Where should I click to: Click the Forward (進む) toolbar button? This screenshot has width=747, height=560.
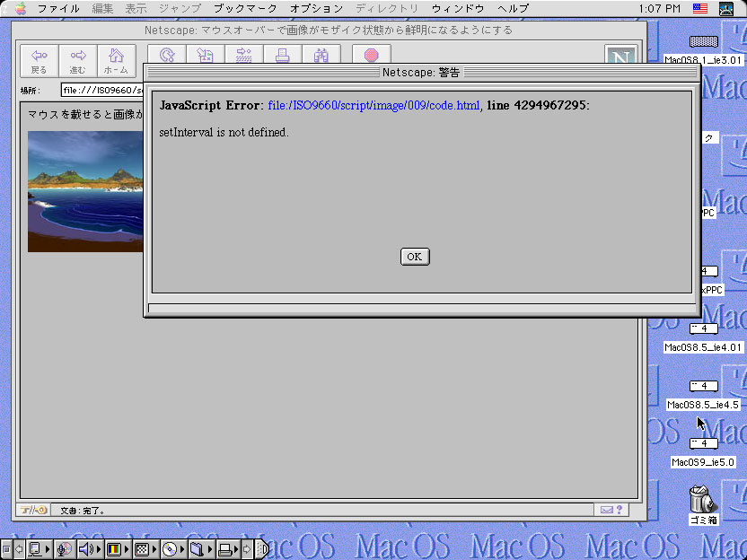[x=77, y=61]
